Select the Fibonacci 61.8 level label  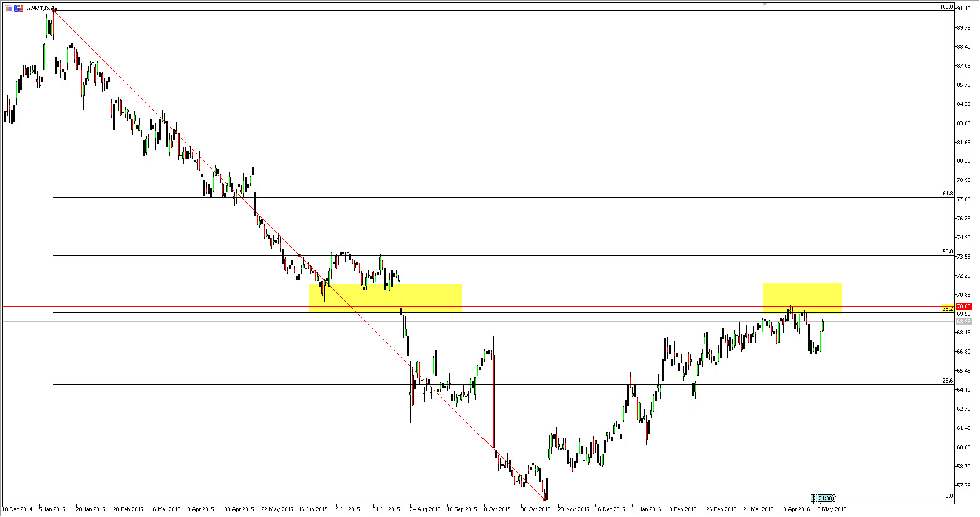[948, 194]
